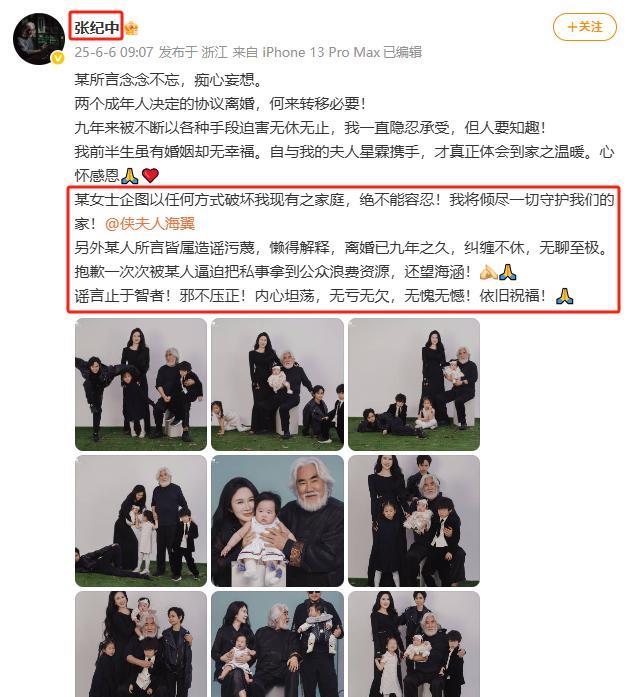Click the red heart emoji in post
The height and width of the screenshot is (697, 627).
point(151,176)
